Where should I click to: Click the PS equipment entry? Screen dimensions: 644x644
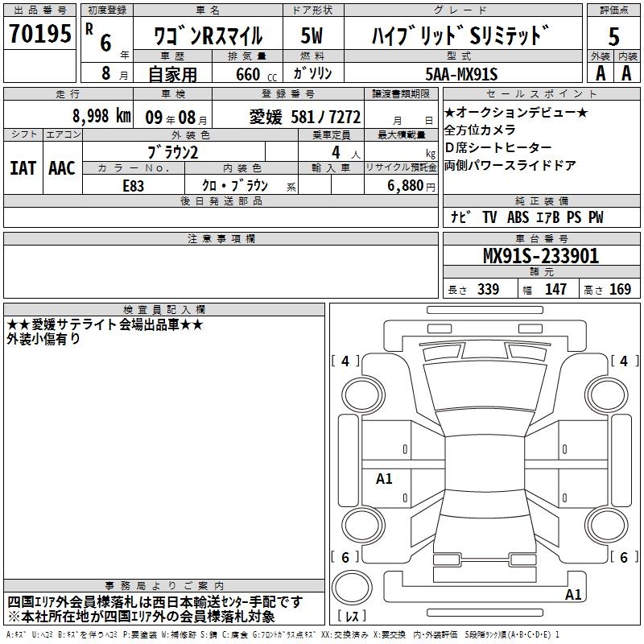click(574, 217)
